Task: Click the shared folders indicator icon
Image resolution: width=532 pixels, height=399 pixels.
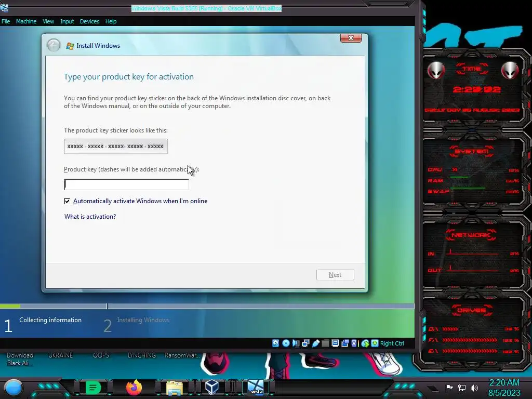Action: [x=325, y=343]
